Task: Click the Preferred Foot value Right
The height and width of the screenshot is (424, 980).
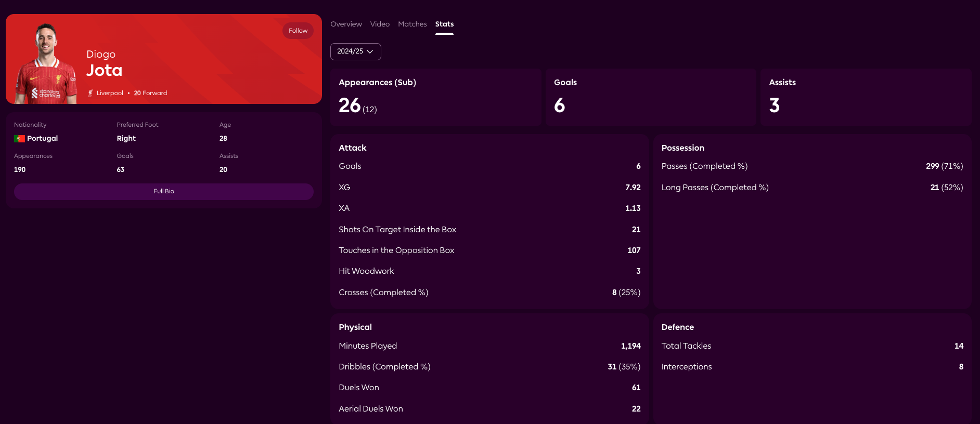Action: click(126, 138)
